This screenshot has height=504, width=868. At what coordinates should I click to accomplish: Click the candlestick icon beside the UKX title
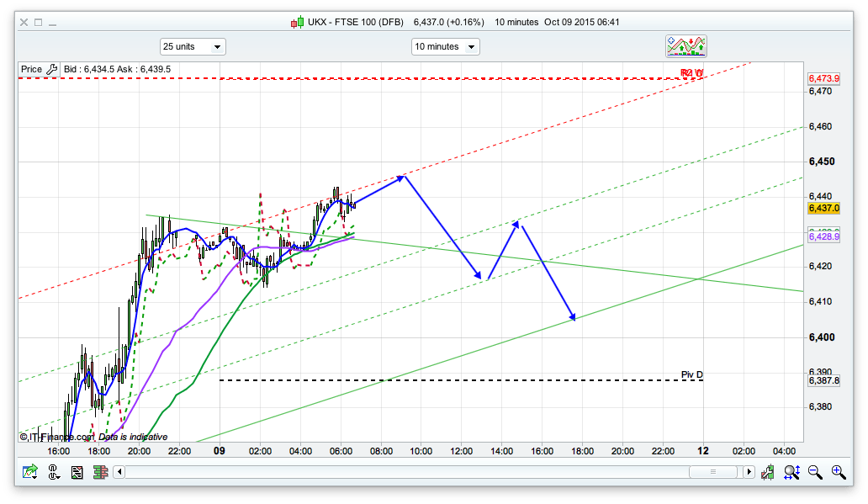(296, 23)
